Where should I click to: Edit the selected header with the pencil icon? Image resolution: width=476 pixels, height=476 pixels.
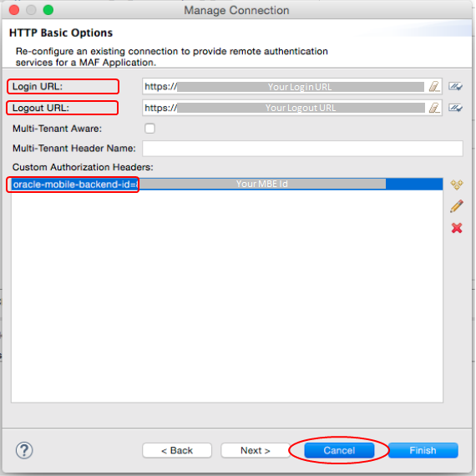[457, 206]
